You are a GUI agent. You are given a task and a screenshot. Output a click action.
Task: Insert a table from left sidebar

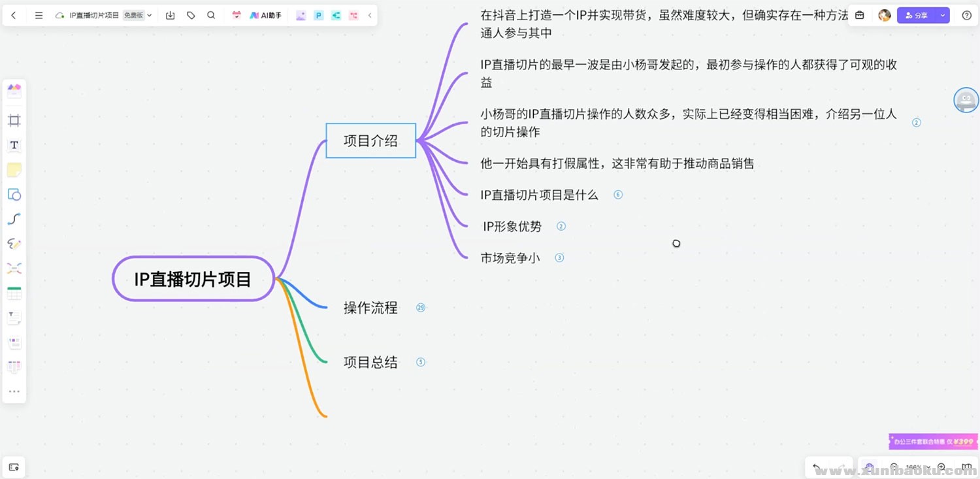click(14, 293)
